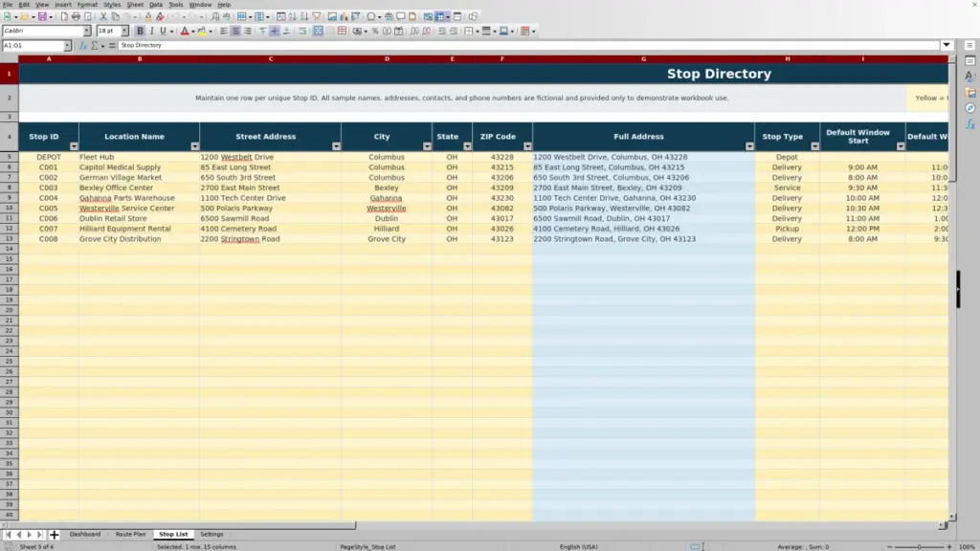Switch to the Dashboard sheet tab
Image resolution: width=980 pixels, height=551 pixels.
(x=85, y=534)
